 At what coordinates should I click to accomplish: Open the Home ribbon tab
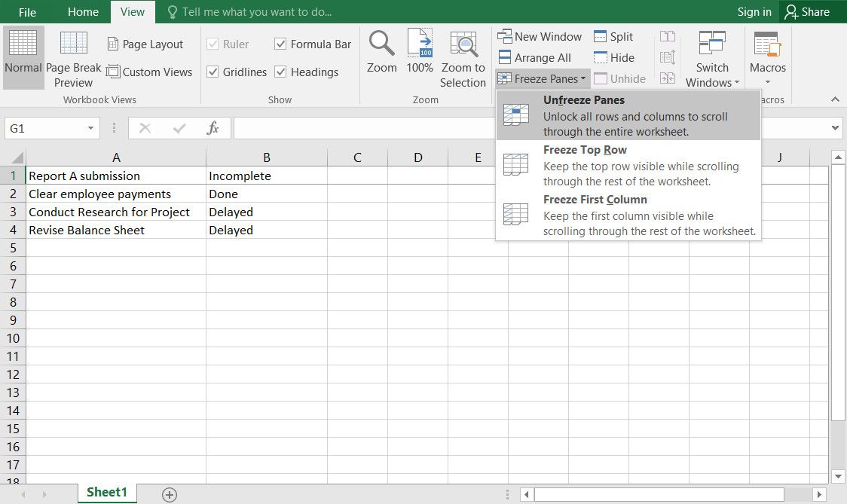pyautogui.click(x=83, y=11)
